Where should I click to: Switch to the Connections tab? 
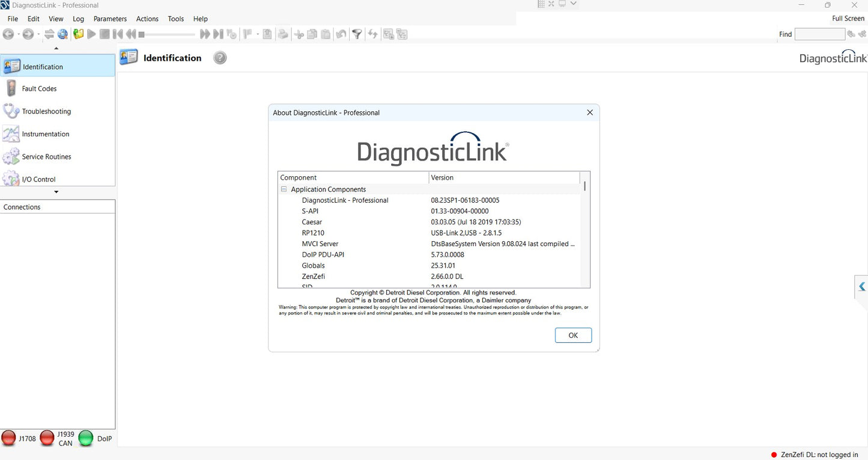point(22,207)
